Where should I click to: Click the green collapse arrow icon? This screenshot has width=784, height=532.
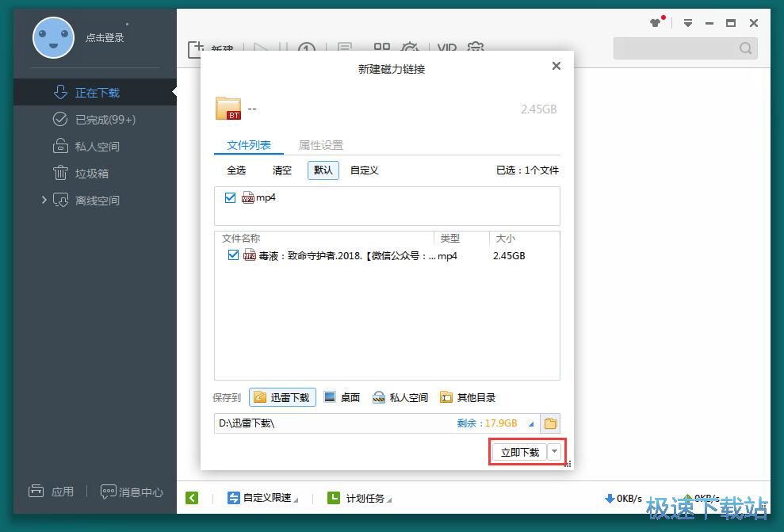coord(192,498)
